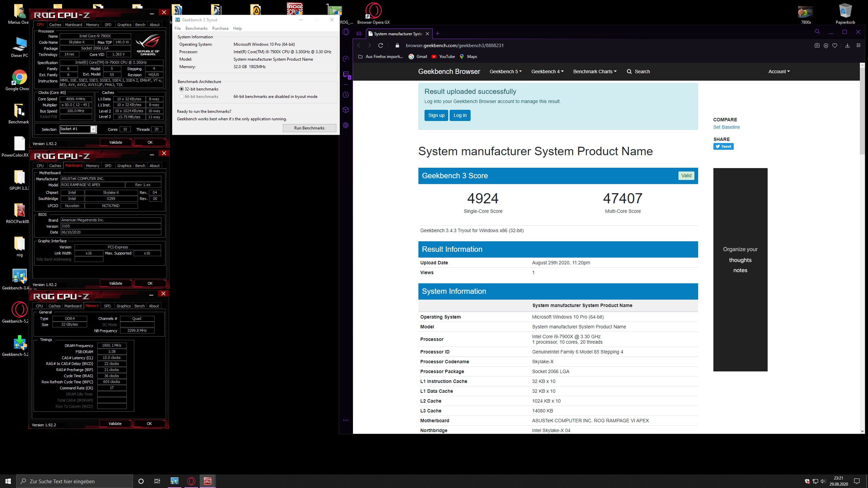Viewport: 868px width, 488px height.
Task: Click Sign up button
Action: [x=436, y=115]
